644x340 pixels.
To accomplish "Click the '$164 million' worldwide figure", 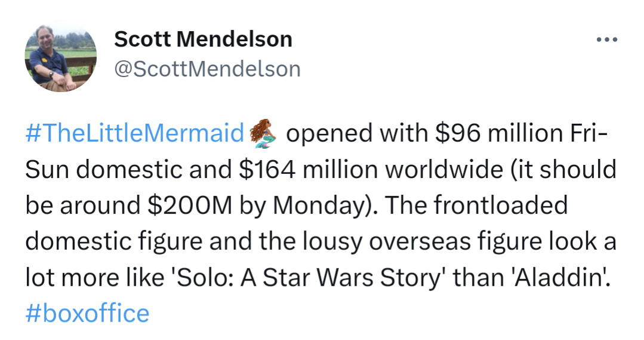I will point(307,169).
